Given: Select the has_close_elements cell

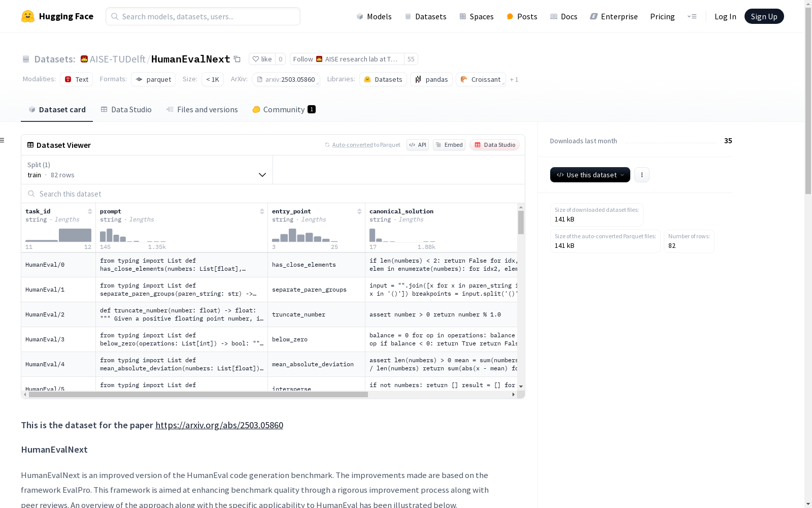Looking at the screenshot, I should (x=316, y=265).
